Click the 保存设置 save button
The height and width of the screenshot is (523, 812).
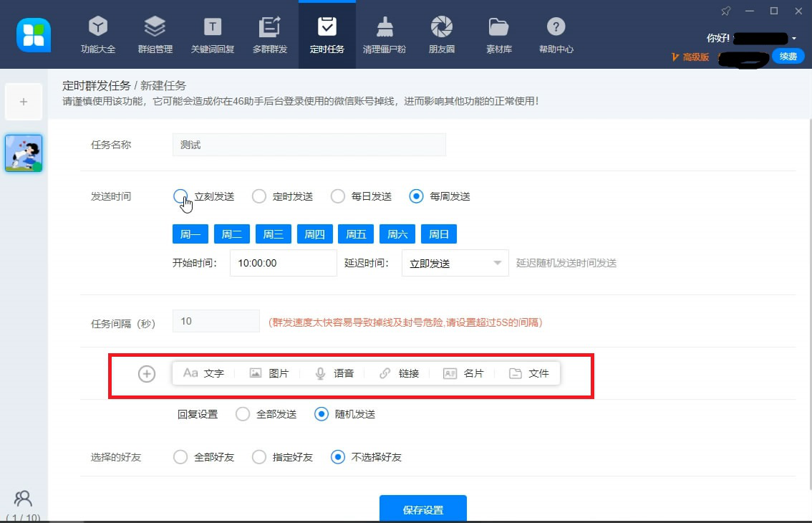click(x=422, y=509)
